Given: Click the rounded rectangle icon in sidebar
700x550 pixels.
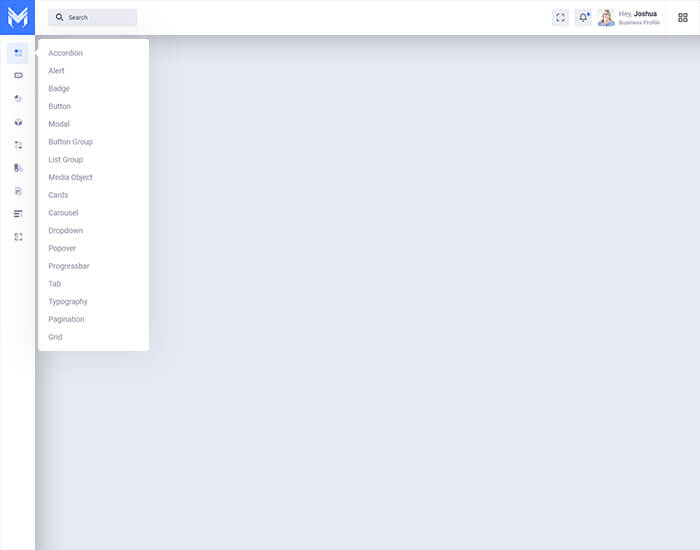Looking at the screenshot, I should point(18,75).
